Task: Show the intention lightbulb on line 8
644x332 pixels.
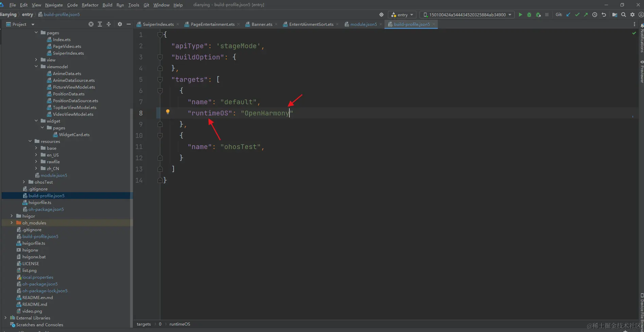Action: pyautogui.click(x=167, y=112)
